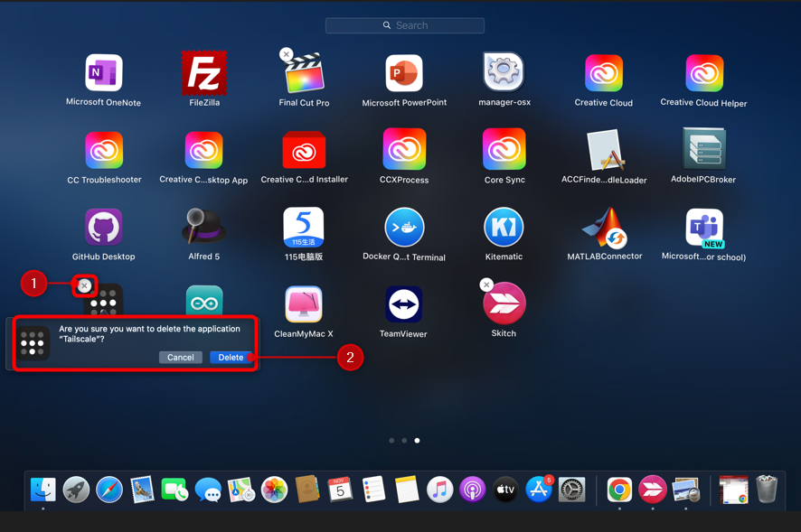Open TeamViewer application
The height and width of the screenshot is (532, 801).
[403, 305]
